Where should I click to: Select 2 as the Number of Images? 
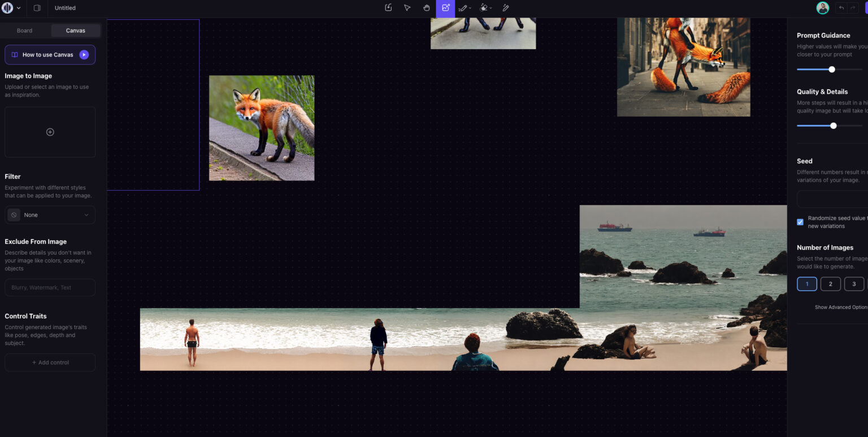[830, 284]
